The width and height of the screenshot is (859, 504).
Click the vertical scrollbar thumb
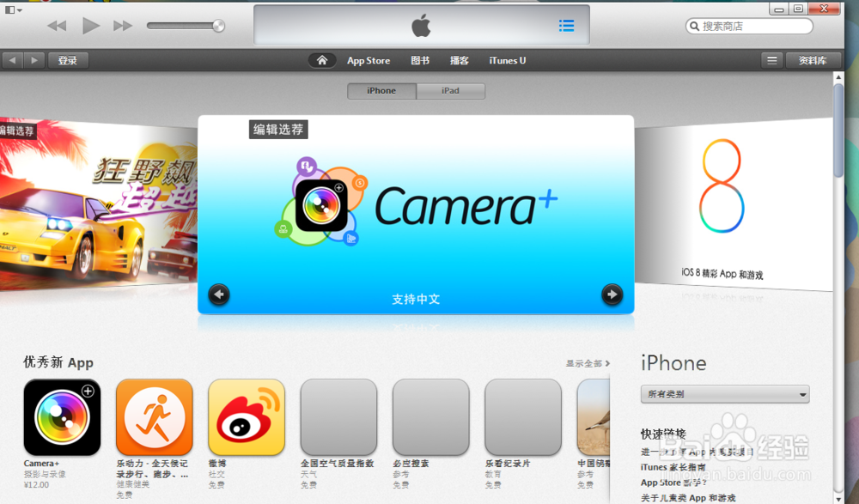pyautogui.click(x=838, y=131)
